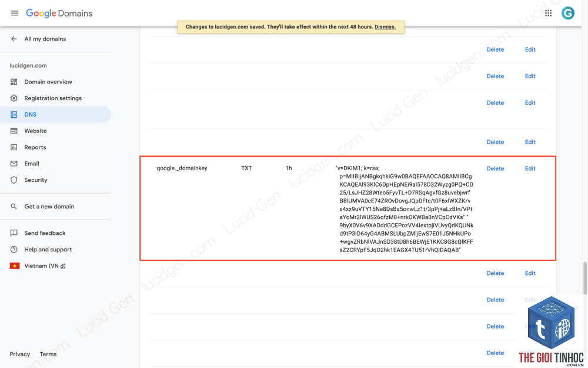Click Delete in the row just above google._domainkey

495,141
